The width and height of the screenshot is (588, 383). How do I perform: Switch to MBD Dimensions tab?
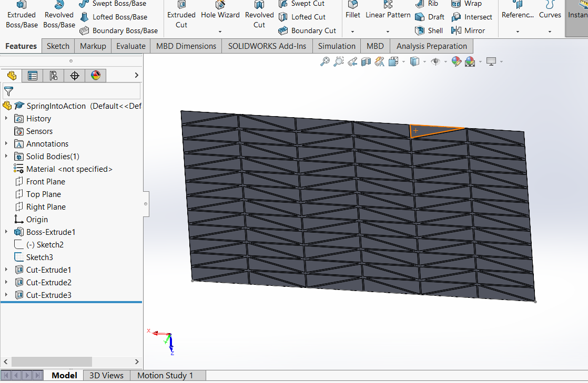tap(186, 46)
